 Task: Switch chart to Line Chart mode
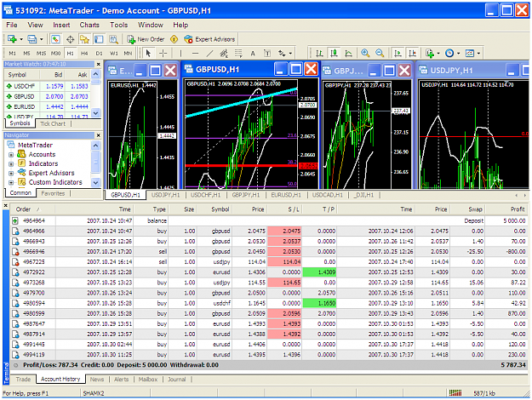pyautogui.click(x=348, y=53)
